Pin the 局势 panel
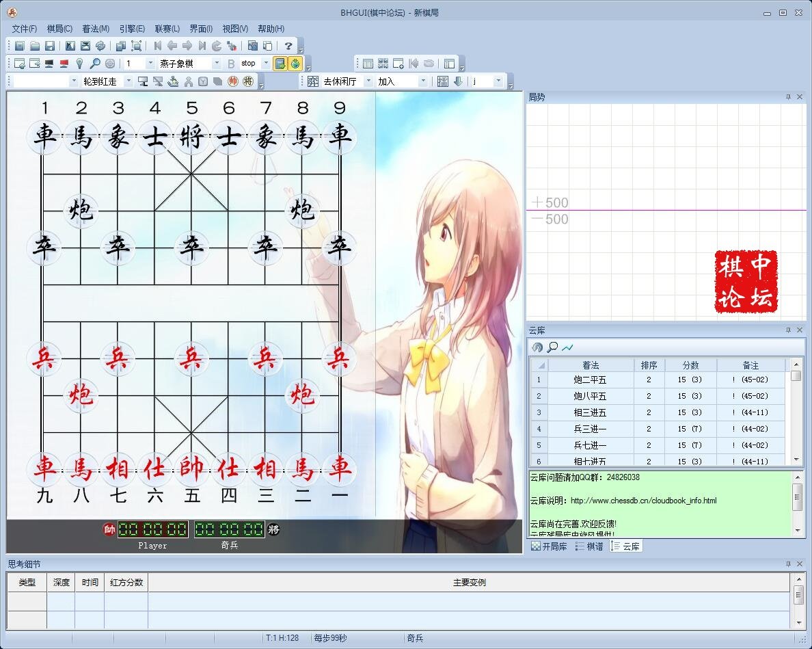The image size is (812, 649). 788,97
